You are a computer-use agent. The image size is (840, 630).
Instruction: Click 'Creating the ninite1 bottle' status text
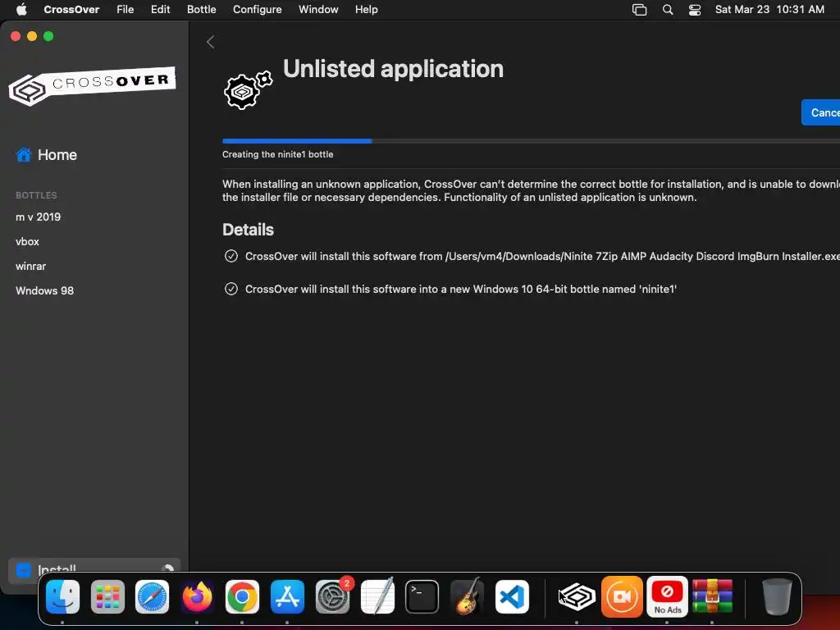277,154
